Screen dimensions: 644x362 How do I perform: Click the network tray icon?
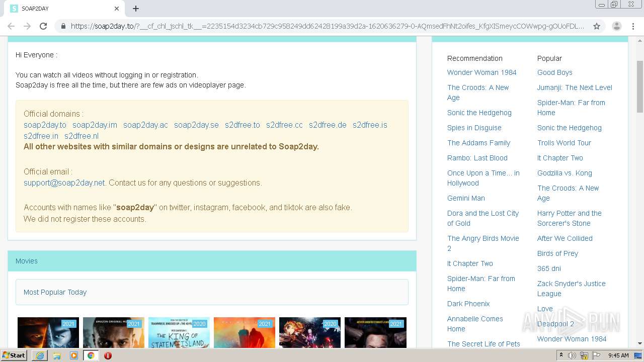point(584,355)
